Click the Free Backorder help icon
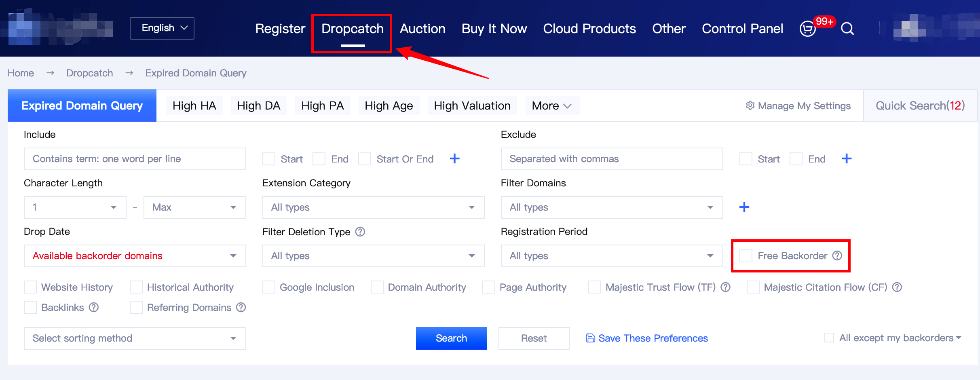 coord(837,255)
